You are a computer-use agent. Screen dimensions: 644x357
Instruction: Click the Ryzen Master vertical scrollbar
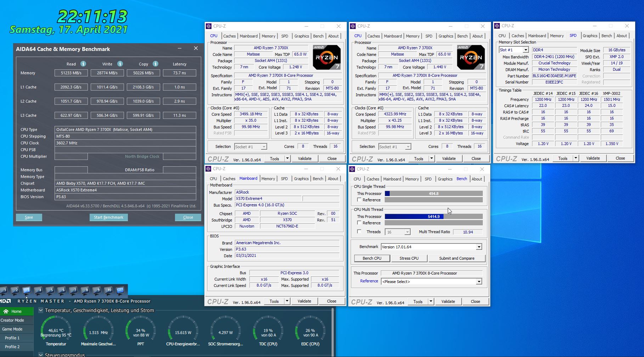(333, 332)
